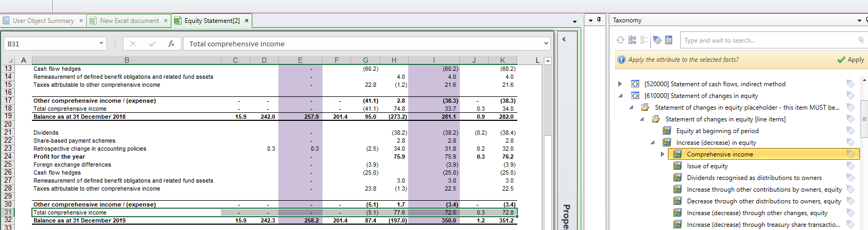The width and height of the screenshot is (868, 230).
Task: Click element icon next to Issue of equity
Action: pyautogui.click(x=677, y=166)
